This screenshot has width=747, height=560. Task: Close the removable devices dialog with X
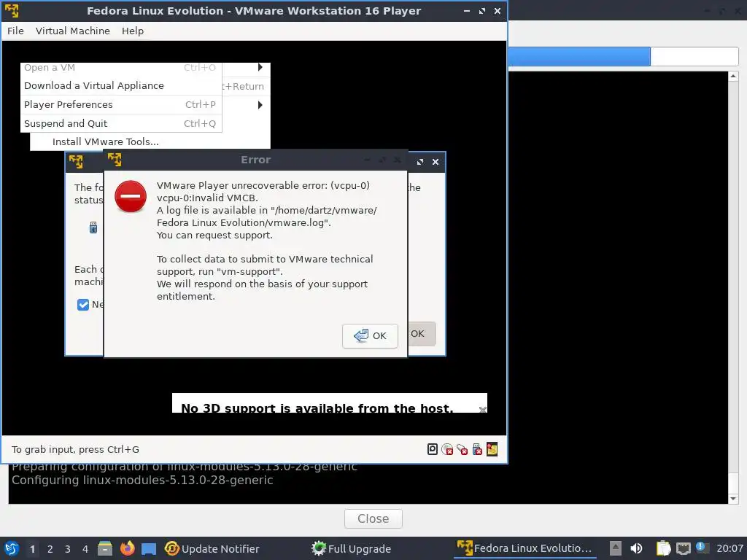click(436, 162)
